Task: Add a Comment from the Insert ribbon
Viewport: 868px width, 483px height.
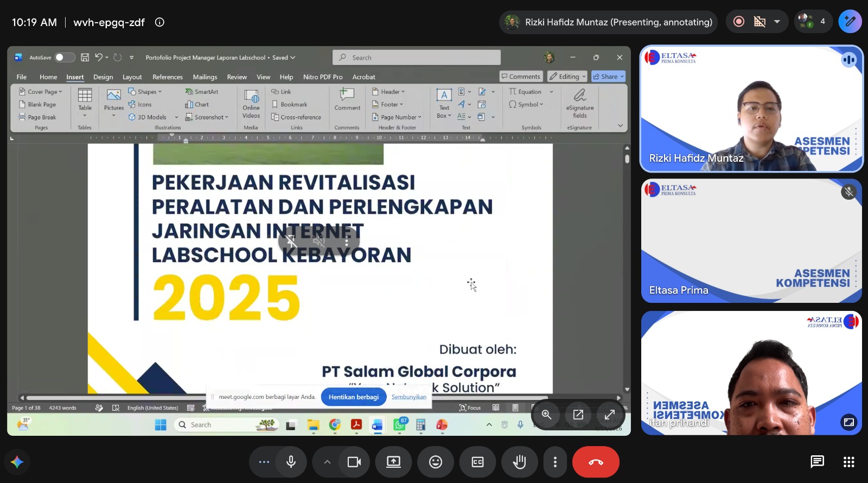Action: [x=347, y=99]
